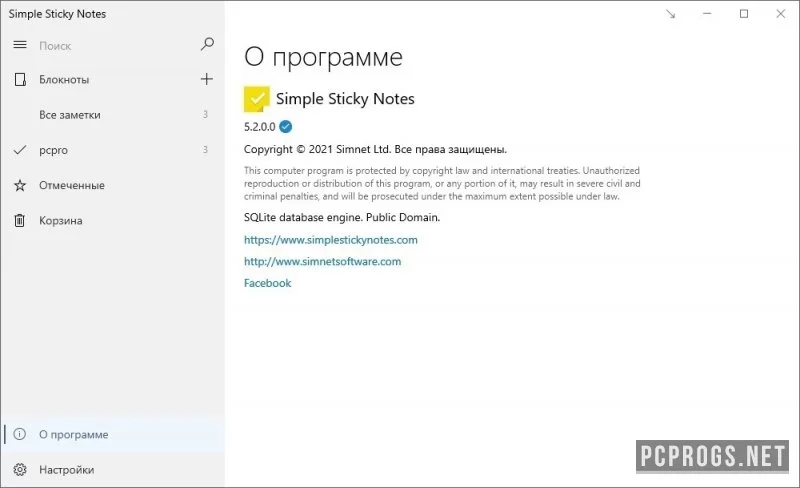
Task: Click the О программе page heading
Action: coord(323,57)
